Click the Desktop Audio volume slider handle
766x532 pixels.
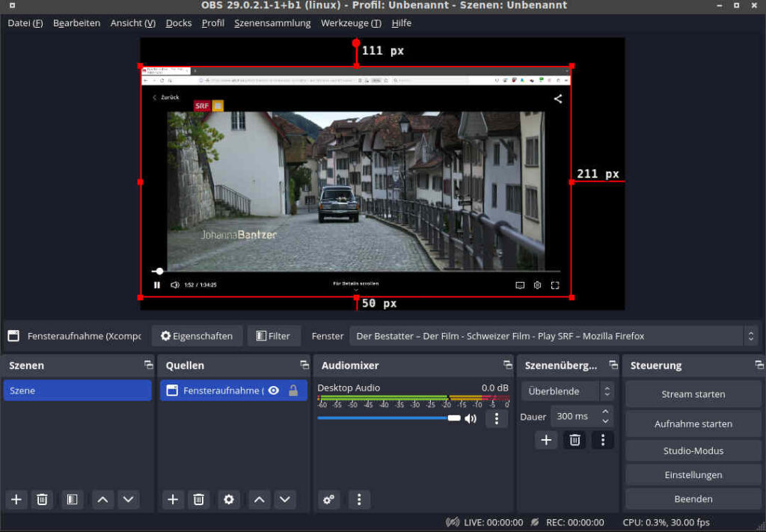coord(454,418)
